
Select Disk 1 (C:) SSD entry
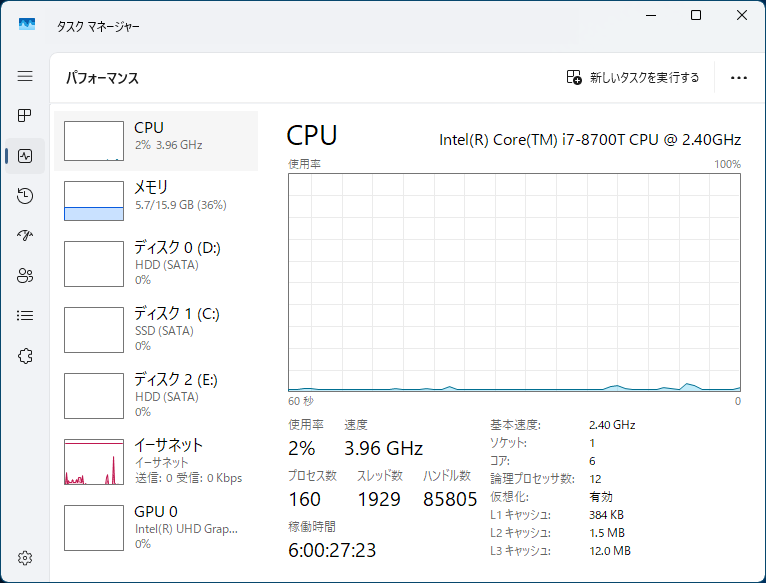(x=156, y=329)
